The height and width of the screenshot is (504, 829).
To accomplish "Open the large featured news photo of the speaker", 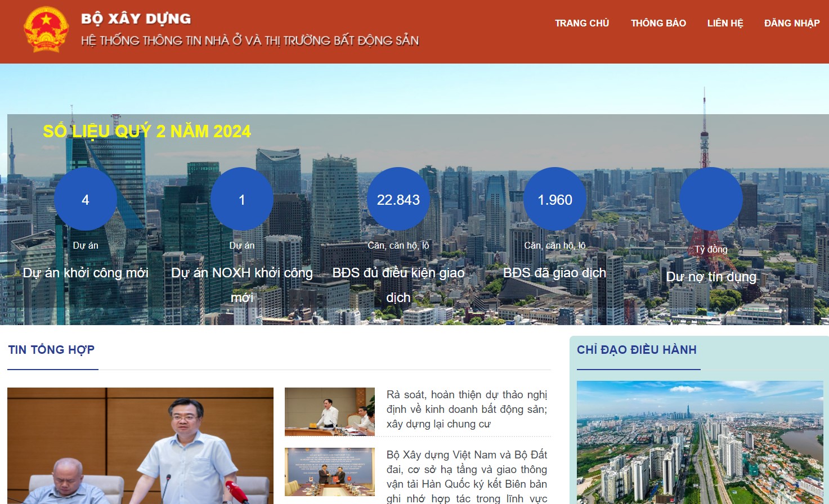I will click(140, 445).
